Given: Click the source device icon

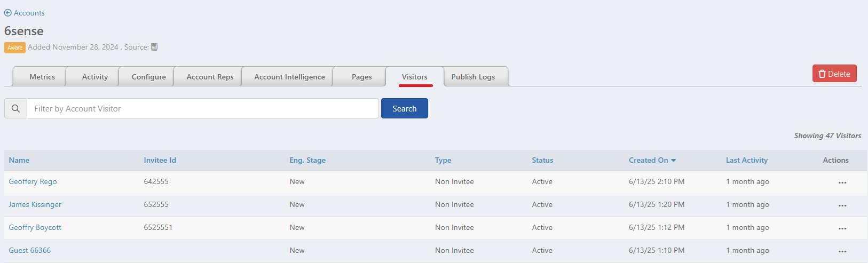Looking at the screenshot, I should (154, 47).
